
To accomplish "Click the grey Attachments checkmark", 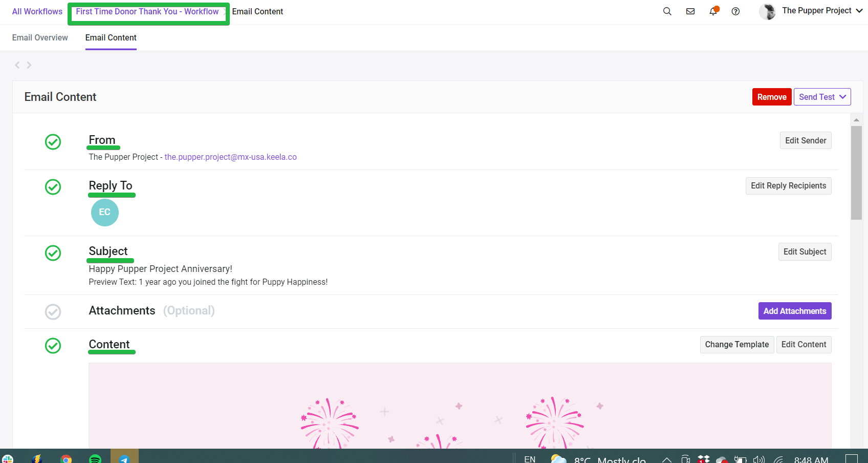I will coord(53,312).
